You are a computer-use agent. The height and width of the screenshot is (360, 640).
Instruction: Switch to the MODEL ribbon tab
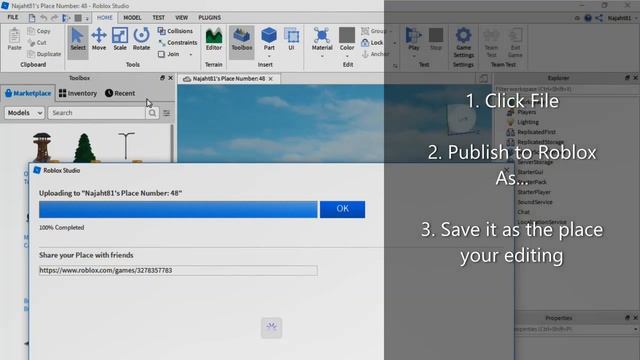click(132, 18)
